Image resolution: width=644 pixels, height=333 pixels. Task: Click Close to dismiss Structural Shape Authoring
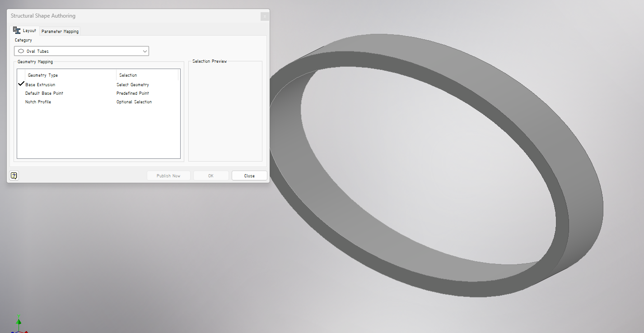249,176
